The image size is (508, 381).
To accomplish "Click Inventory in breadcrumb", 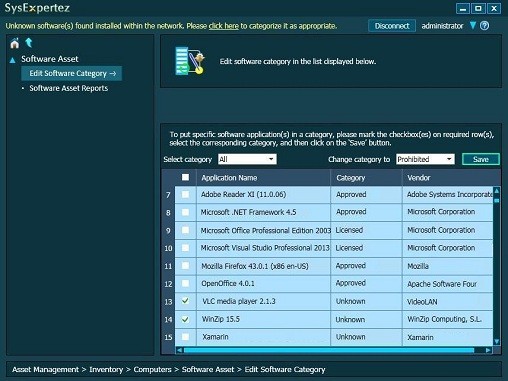I will pos(106,370).
